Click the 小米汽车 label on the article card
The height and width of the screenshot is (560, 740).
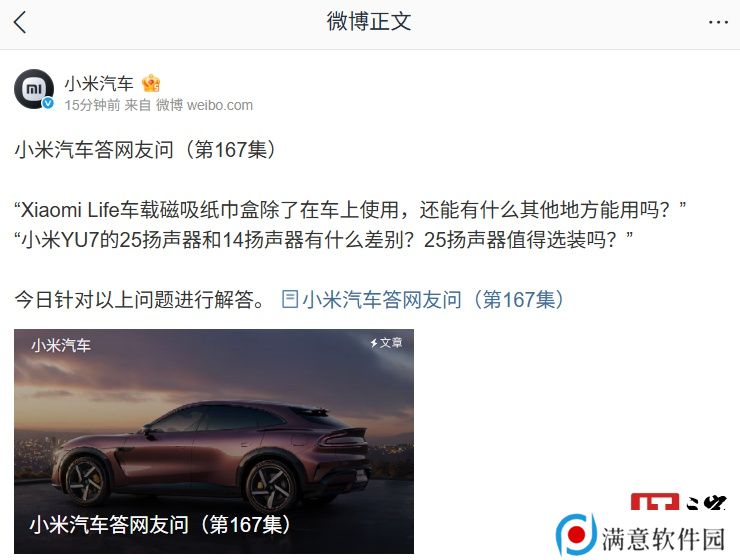61,345
